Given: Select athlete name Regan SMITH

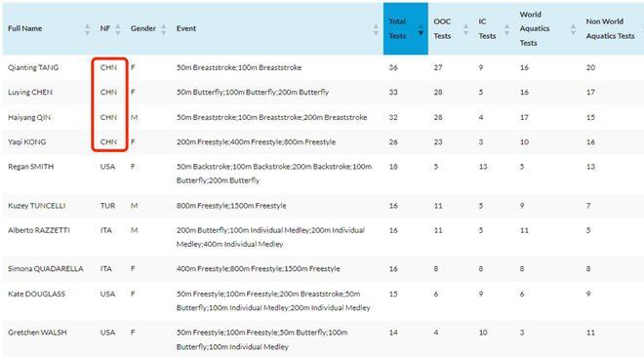Looking at the screenshot, I should [x=31, y=167].
